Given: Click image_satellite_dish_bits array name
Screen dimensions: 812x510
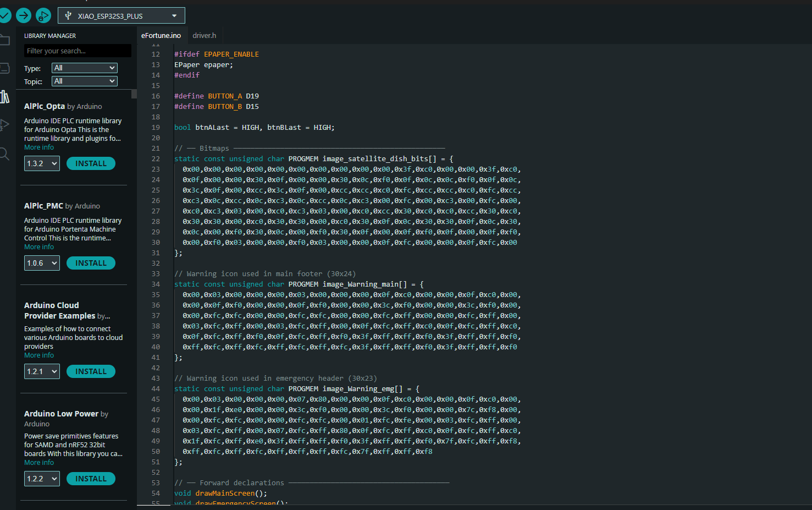Looking at the screenshot, I should 375,158.
